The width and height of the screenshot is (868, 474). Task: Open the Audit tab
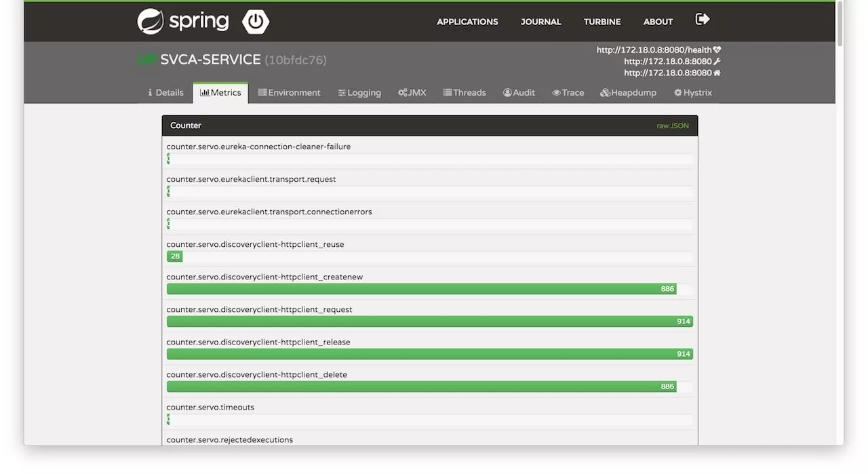(519, 93)
